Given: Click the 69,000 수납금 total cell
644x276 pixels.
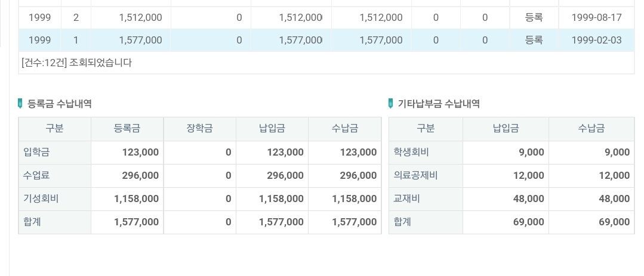Looking at the screenshot, I should click(x=614, y=222).
